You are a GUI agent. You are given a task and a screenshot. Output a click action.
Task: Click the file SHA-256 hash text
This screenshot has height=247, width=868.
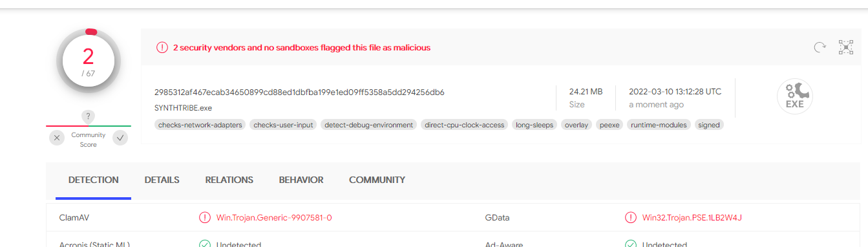point(299,92)
